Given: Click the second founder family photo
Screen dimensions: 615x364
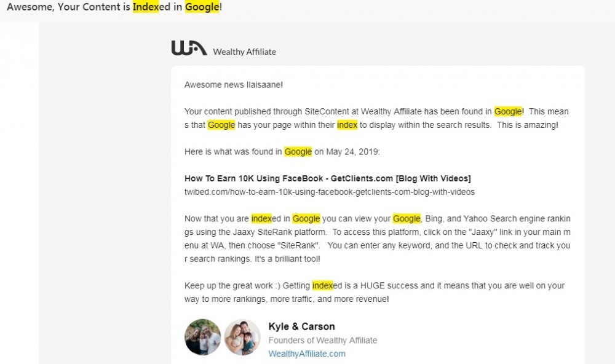Looking at the screenshot, I should (242, 337).
